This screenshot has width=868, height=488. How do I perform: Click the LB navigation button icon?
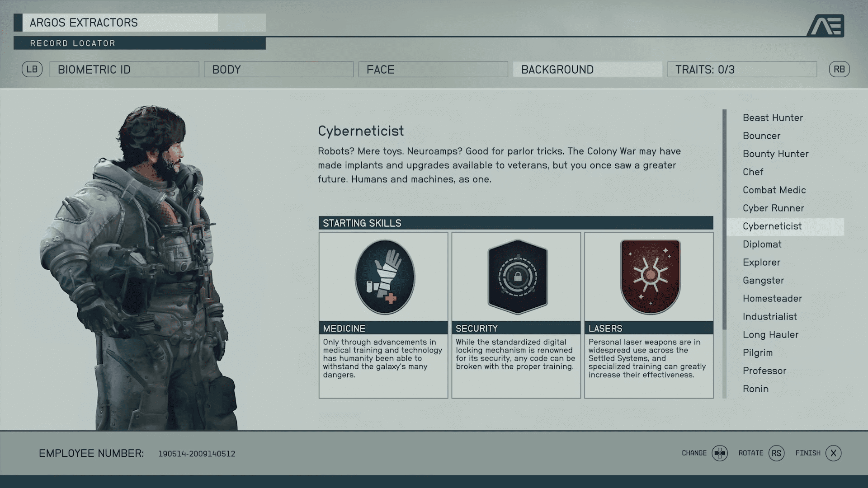[x=31, y=70]
